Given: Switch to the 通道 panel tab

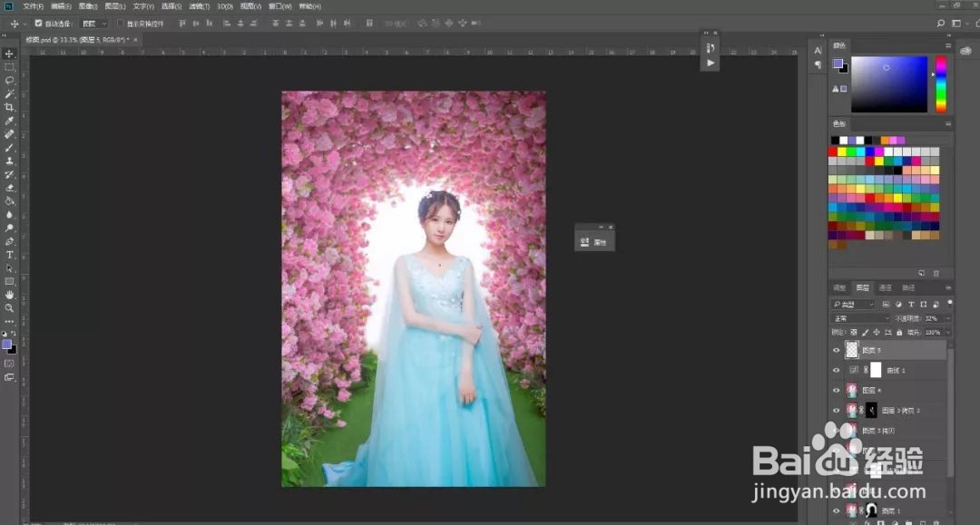Looking at the screenshot, I should 885,287.
